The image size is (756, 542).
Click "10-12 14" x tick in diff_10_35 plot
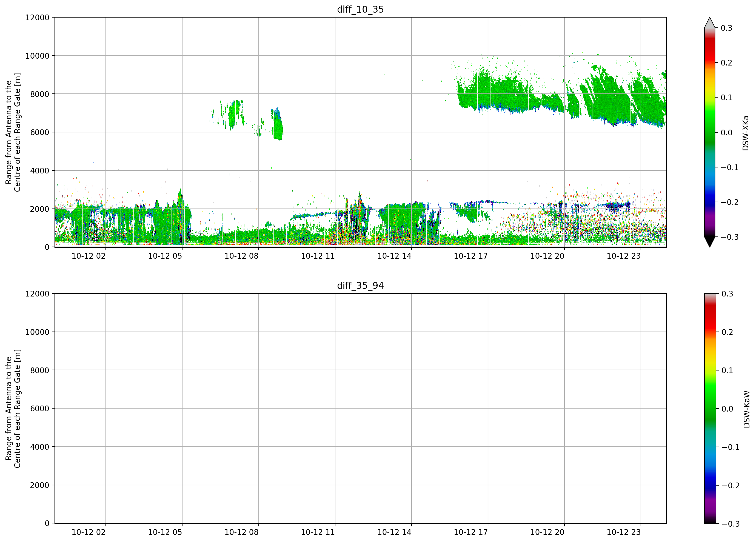click(x=394, y=256)
